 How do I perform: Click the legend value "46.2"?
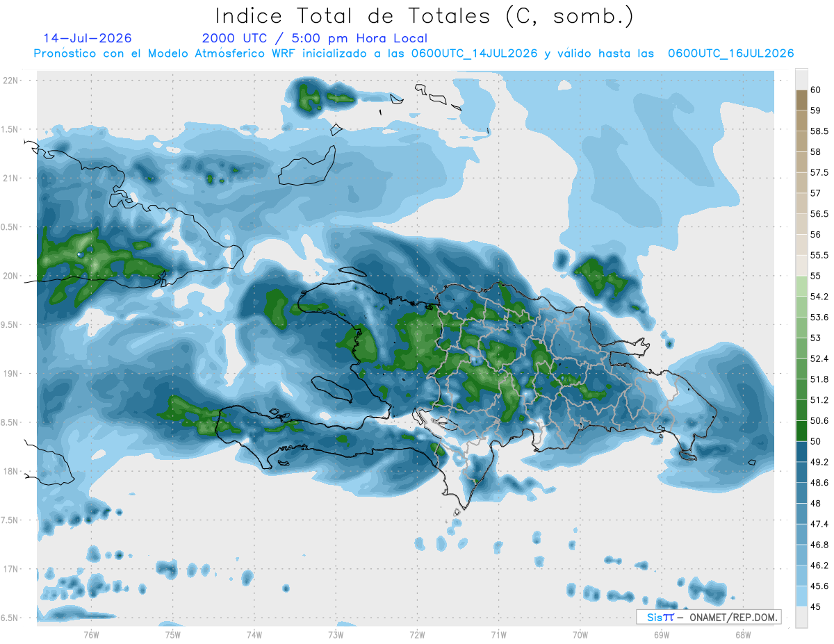(x=819, y=566)
